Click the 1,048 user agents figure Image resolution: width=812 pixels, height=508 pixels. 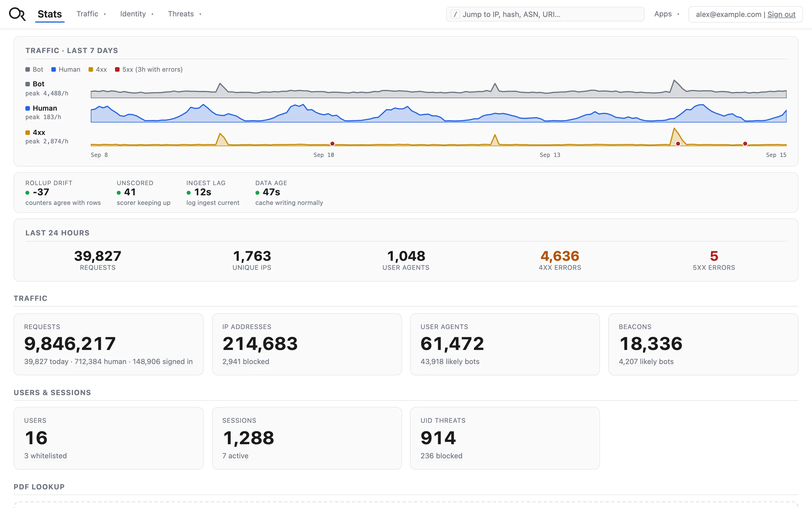[x=406, y=256]
